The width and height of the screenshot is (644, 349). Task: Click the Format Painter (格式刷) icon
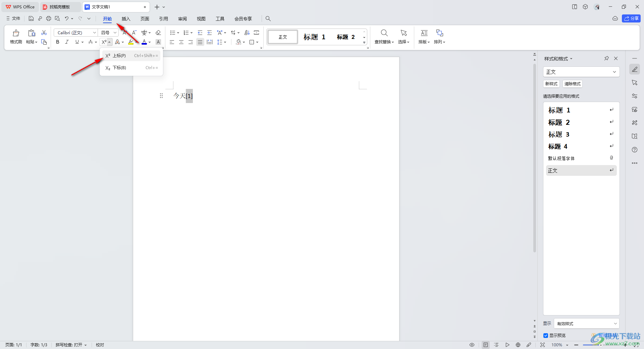click(x=16, y=33)
